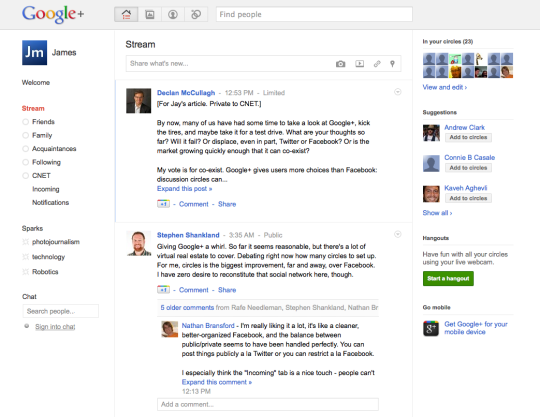Open the Home stream toolbar icon
Image resolution: width=540 pixels, height=417 pixels.
point(126,14)
